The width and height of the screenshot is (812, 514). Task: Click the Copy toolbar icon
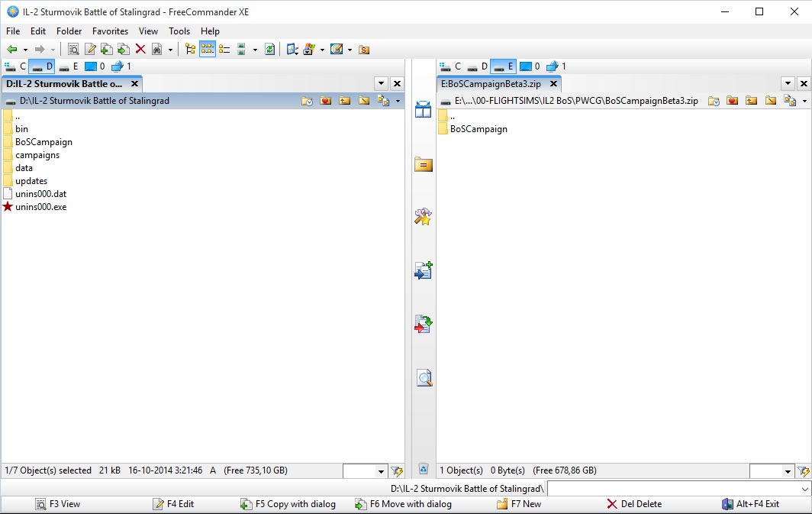[x=106, y=50]
